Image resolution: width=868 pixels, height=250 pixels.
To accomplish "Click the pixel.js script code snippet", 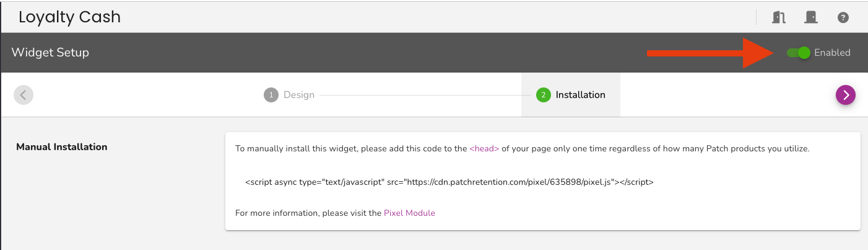I will coord(449,182).
